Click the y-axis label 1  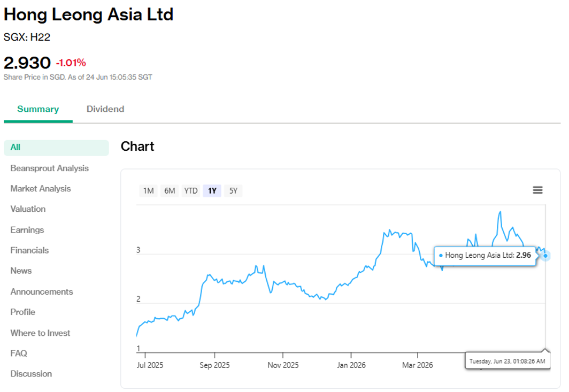click(x=139, y=349)
